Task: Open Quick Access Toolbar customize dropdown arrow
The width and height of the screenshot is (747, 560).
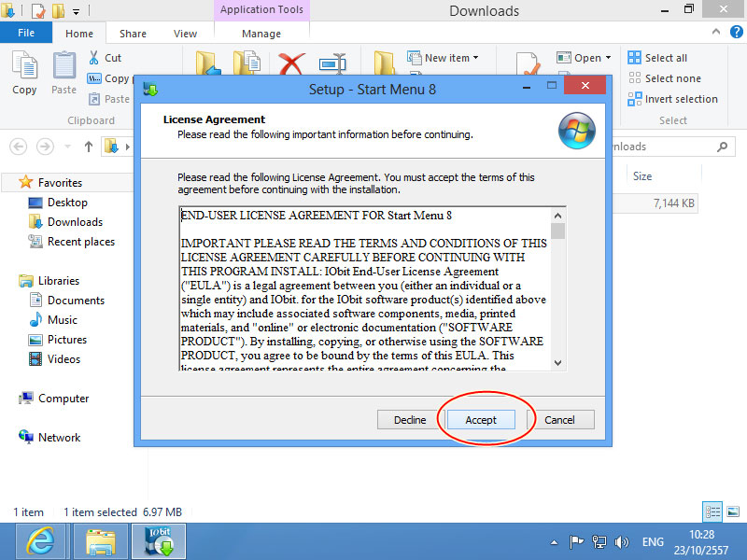Action: click(x=77, y=10)
